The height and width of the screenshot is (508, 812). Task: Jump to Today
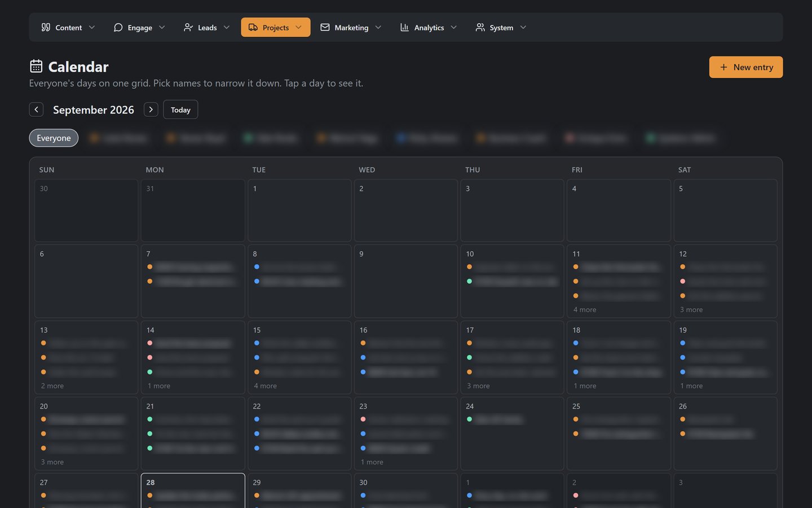coord(180,110)
